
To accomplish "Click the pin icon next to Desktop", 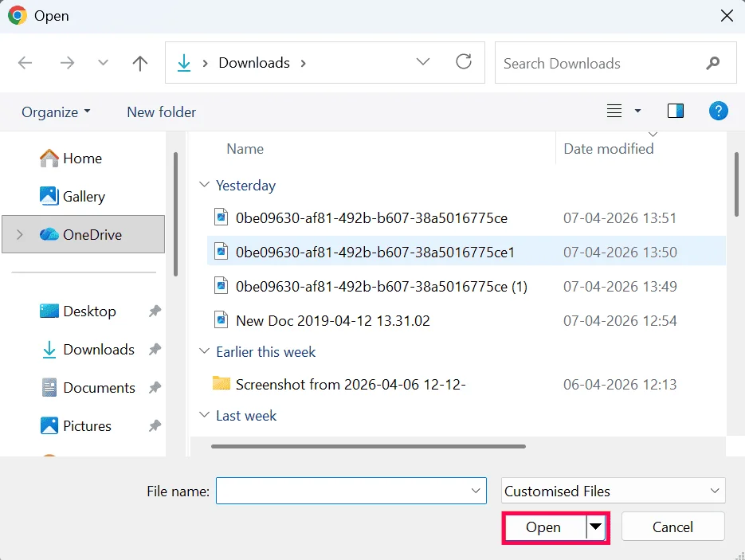I will pos(155,311).
